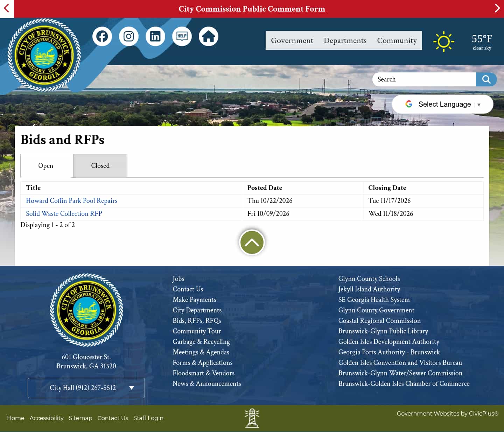Click the sun weather icon
The height and width of the screenshot is (432, 504).
(x=443, y=42)
